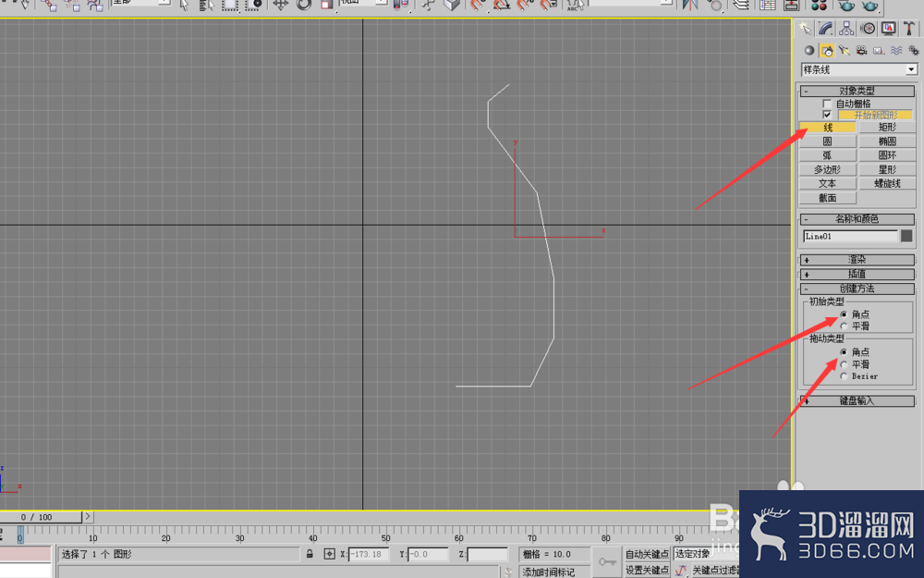Click the 螺旋线 helix button

887,184
